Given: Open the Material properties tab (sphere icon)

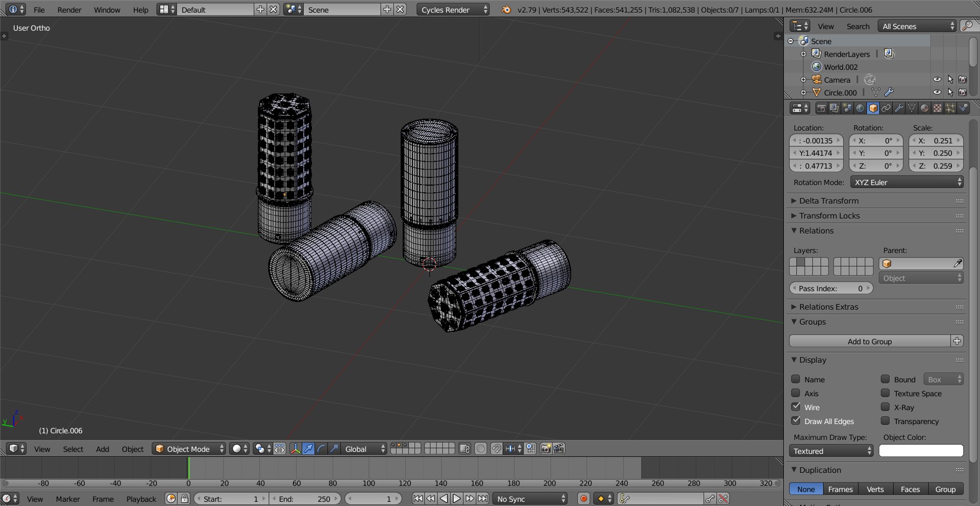Looking at the screenshot, I should pos(924,108).
